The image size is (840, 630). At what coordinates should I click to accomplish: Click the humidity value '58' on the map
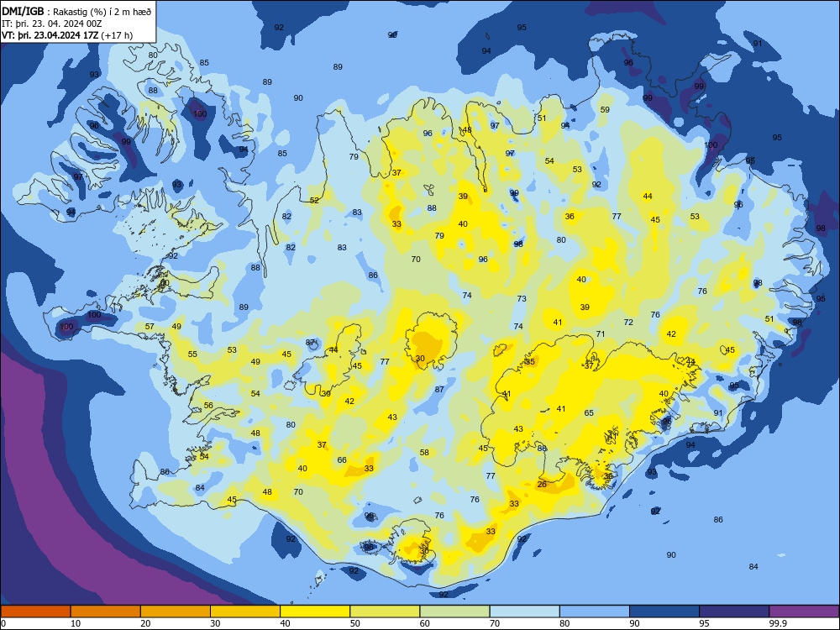(424, 453)
